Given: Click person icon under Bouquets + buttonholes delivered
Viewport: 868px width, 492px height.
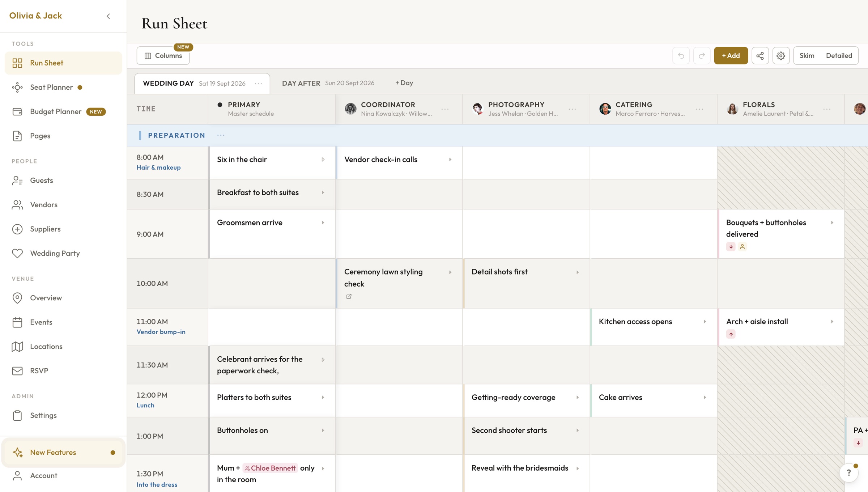Looking at the screenshot, I should coord(742,247).
